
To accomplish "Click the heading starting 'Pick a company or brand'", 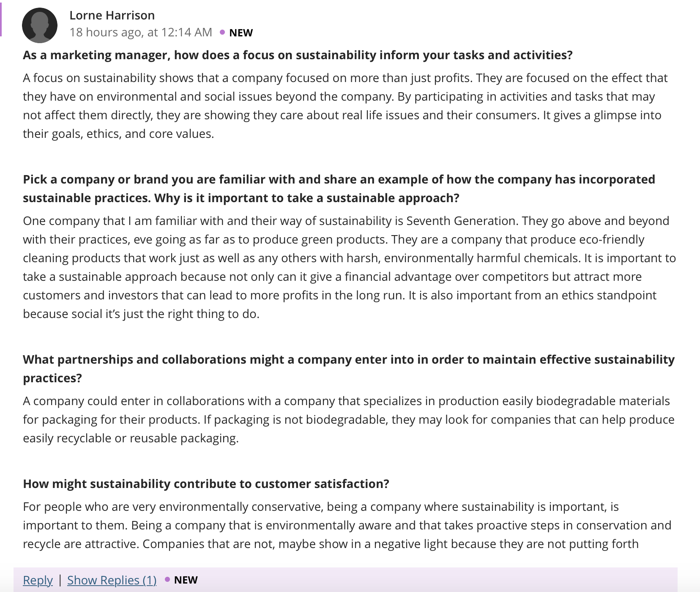I will click(339, 189).
